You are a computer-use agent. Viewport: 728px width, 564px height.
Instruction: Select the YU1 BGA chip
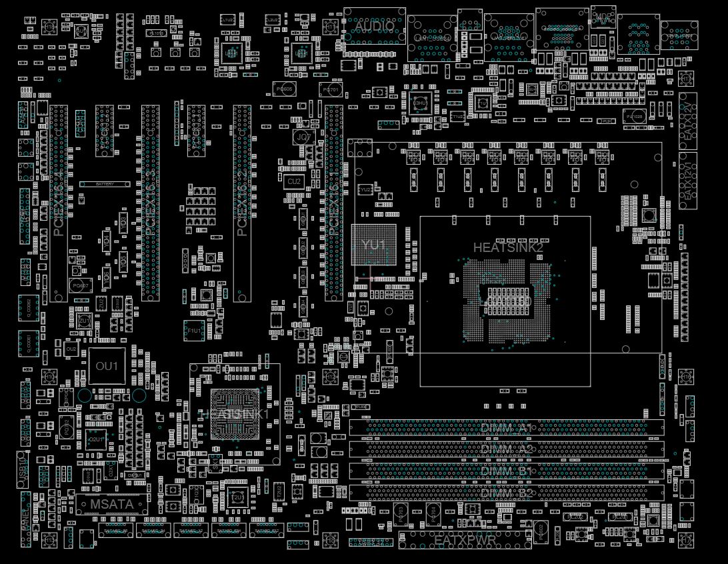(x=373, y=246)
